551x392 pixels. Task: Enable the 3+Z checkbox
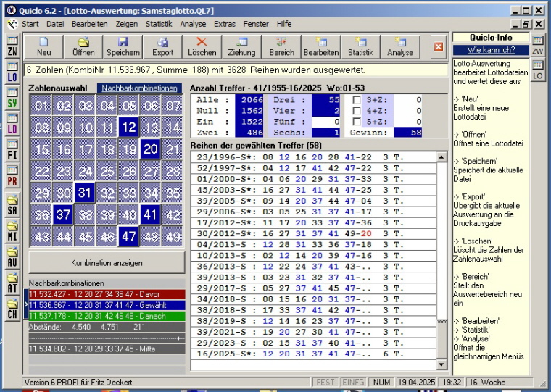357,100
